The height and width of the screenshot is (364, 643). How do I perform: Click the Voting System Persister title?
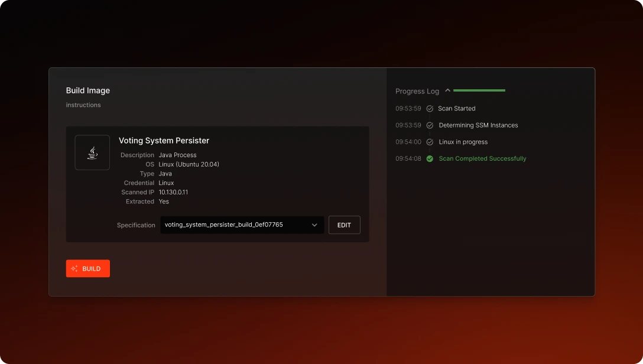(x=164, y=141)
